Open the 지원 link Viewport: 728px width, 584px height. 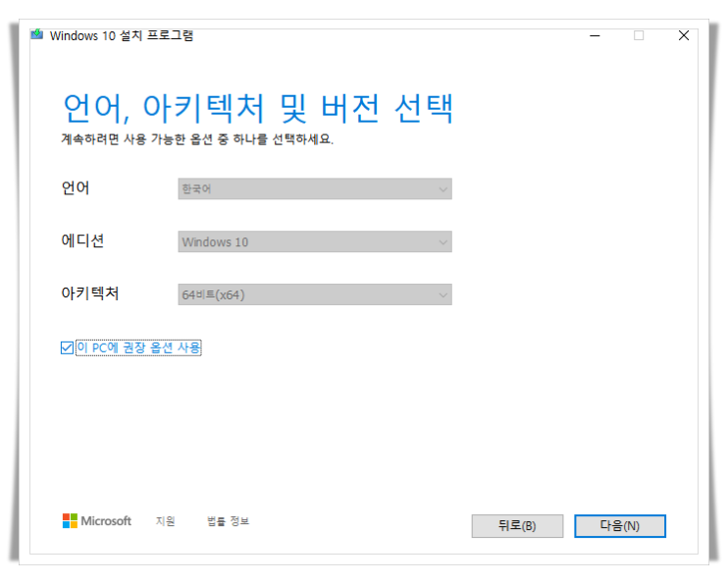[x=165, y=521]
